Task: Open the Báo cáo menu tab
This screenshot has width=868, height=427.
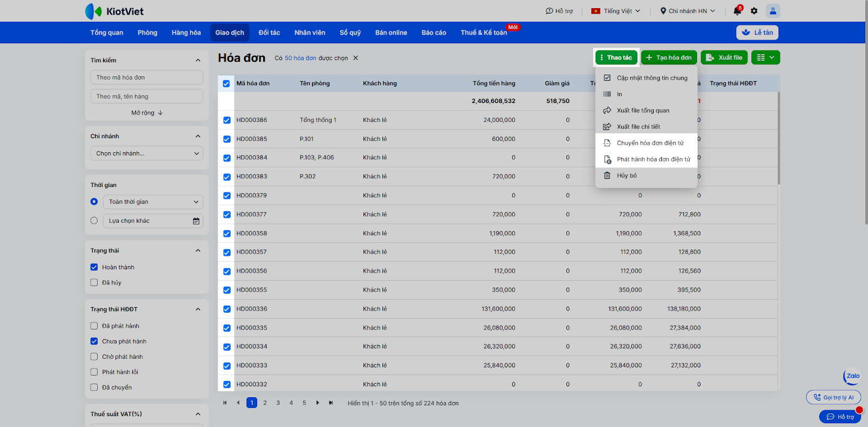Action: click(x=433, y=33)
